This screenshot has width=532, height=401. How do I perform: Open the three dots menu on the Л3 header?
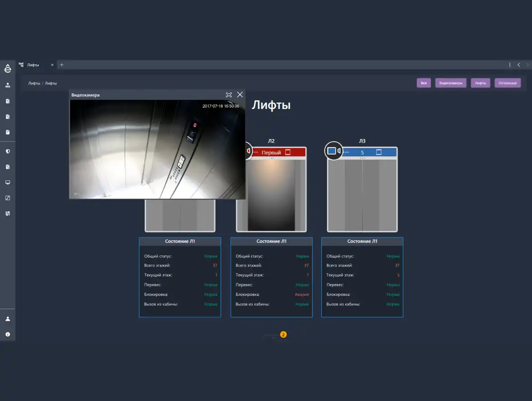pyautogui.click(x=346, y=152)
